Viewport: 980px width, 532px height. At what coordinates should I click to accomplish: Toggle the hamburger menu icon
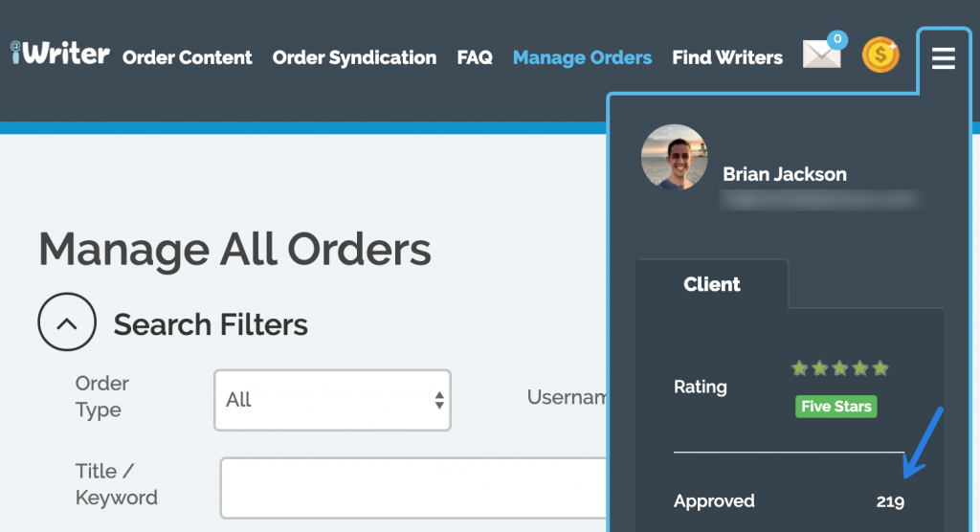click(x=943, y=58)
